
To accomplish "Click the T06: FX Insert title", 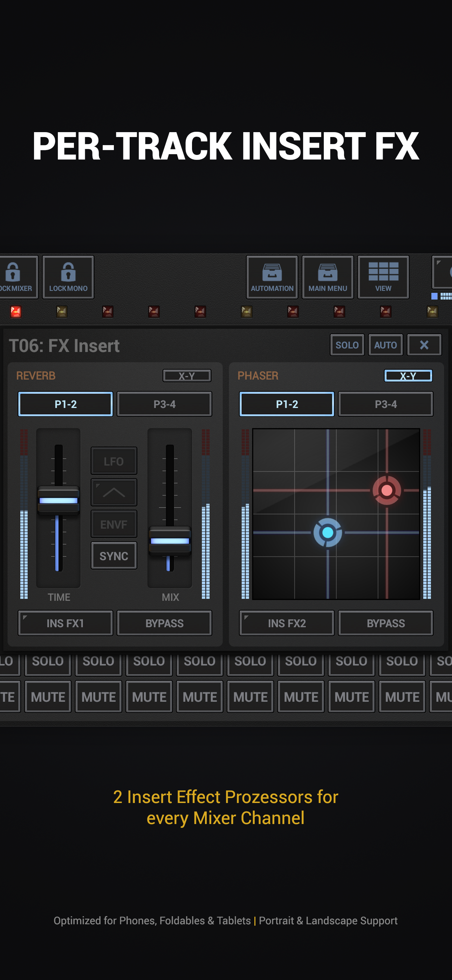I will pyautogui.click(x=64, y=346).
